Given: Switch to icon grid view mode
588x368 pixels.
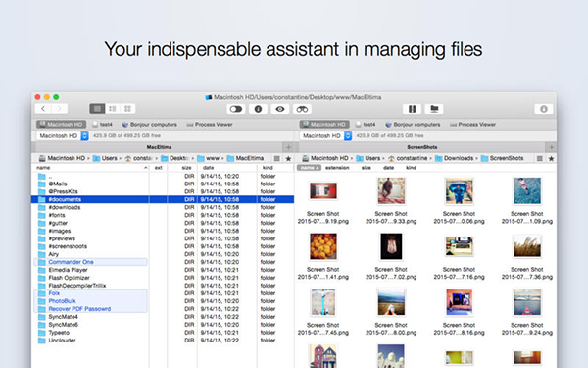Looking at the screenshot, I should (x=127, y=109).
